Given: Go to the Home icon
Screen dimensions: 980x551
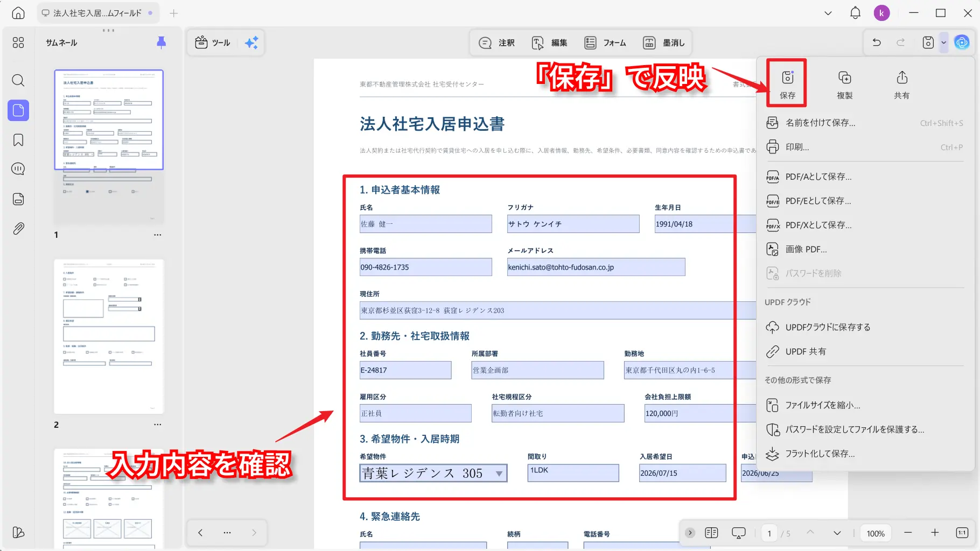Looking at the screenshot, I should tap(18, 13).
